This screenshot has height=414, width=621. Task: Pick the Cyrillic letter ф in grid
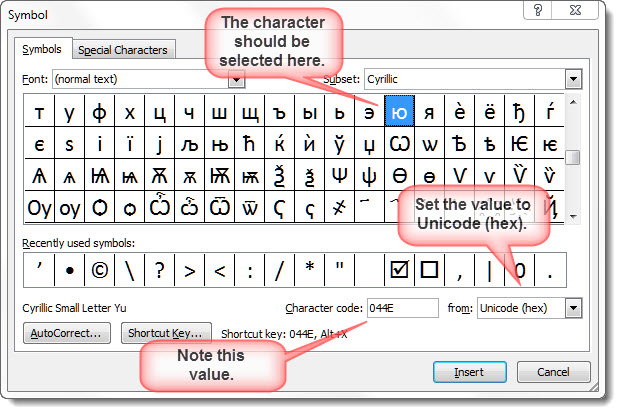coord(99,113)
